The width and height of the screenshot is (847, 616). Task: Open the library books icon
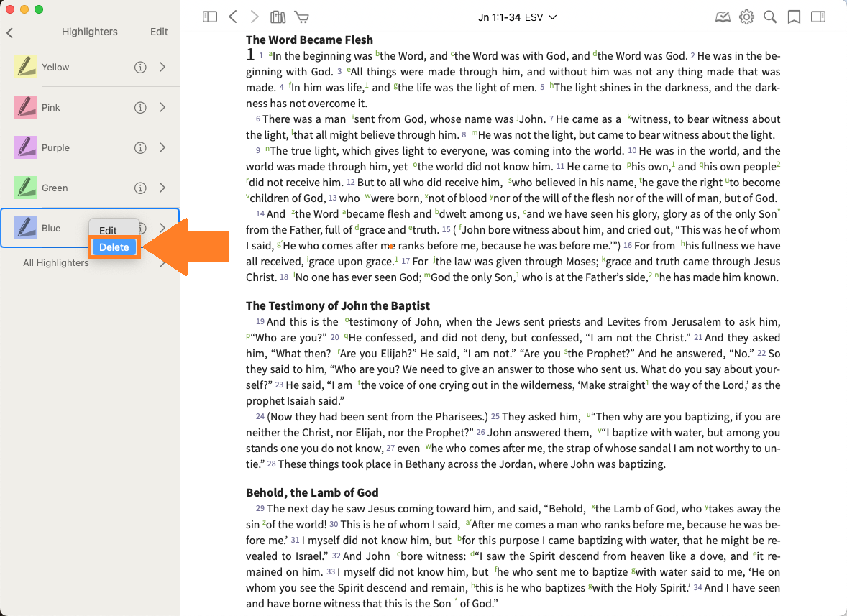coord(278,17)
